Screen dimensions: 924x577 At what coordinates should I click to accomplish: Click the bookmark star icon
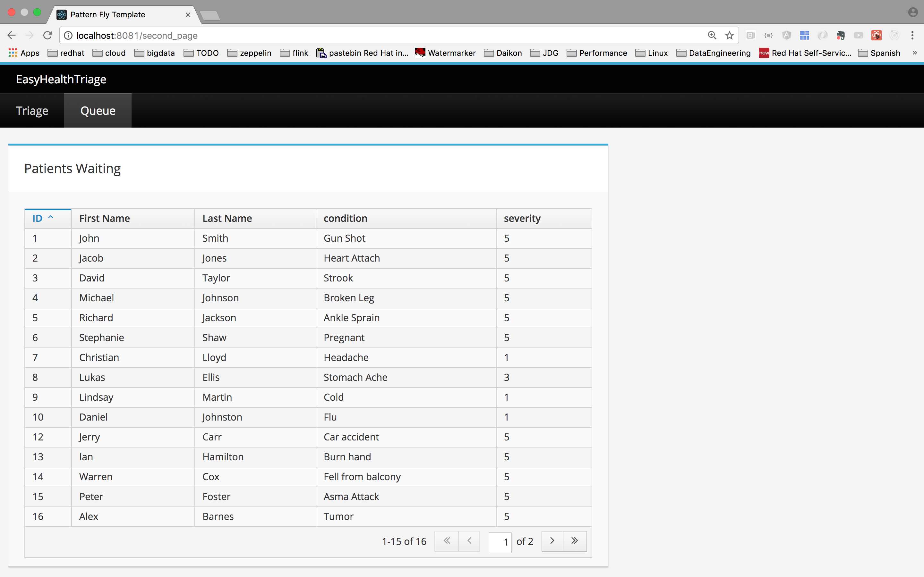tap(729, 36)
